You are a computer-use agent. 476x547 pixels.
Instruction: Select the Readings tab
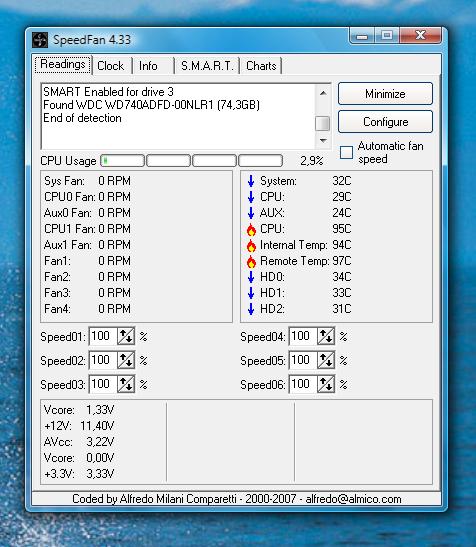pyautogui.click(x=63, y=65)
